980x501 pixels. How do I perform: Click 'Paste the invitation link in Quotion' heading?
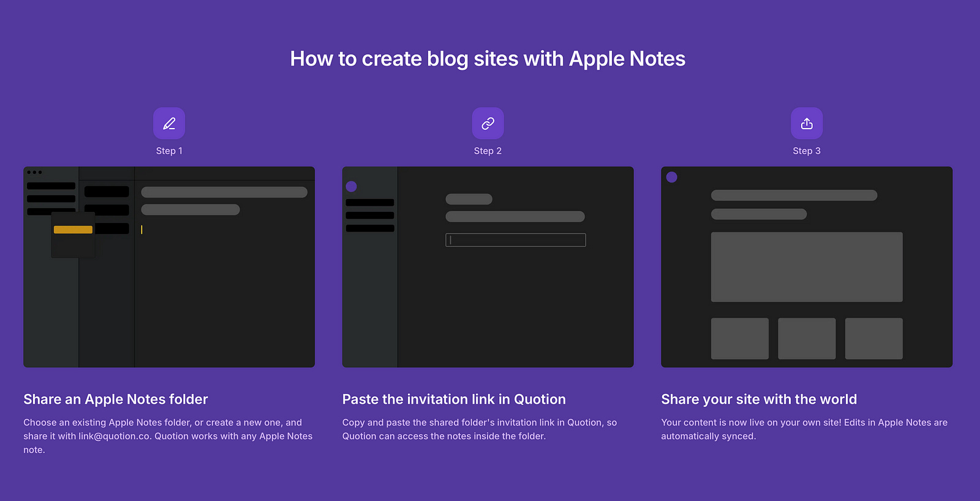454,399
